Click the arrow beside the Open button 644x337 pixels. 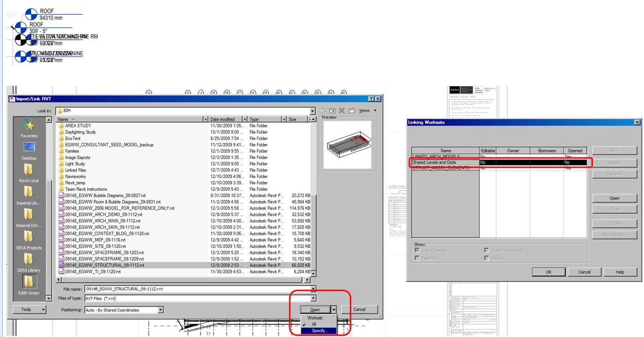click(x=334, y=310)
